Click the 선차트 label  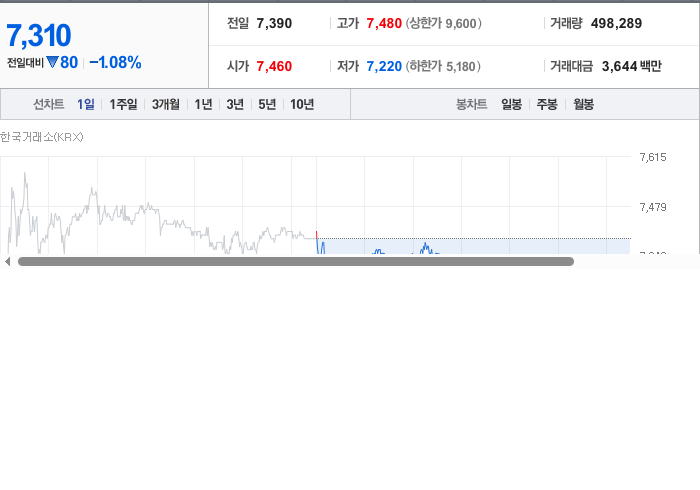coord(49,104)
